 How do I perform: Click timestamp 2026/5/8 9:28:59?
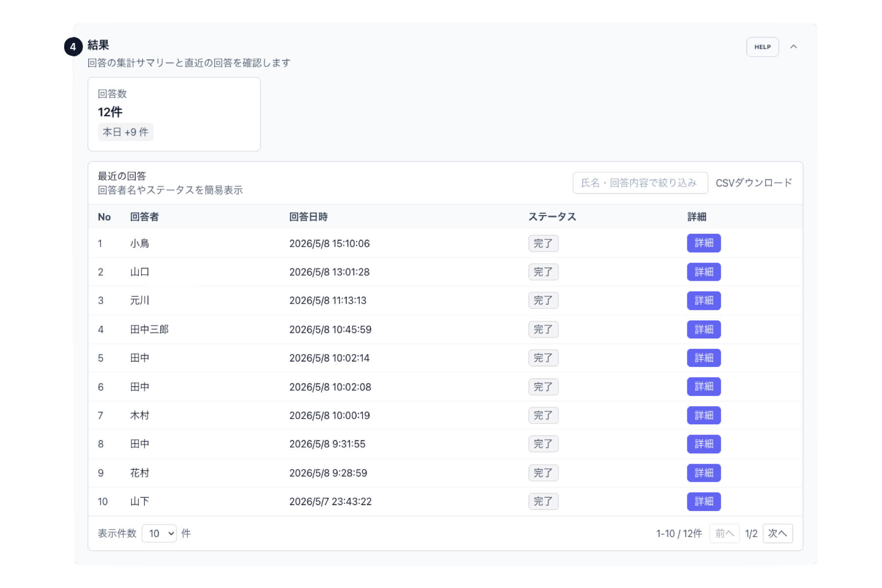(x=328, y=473)
